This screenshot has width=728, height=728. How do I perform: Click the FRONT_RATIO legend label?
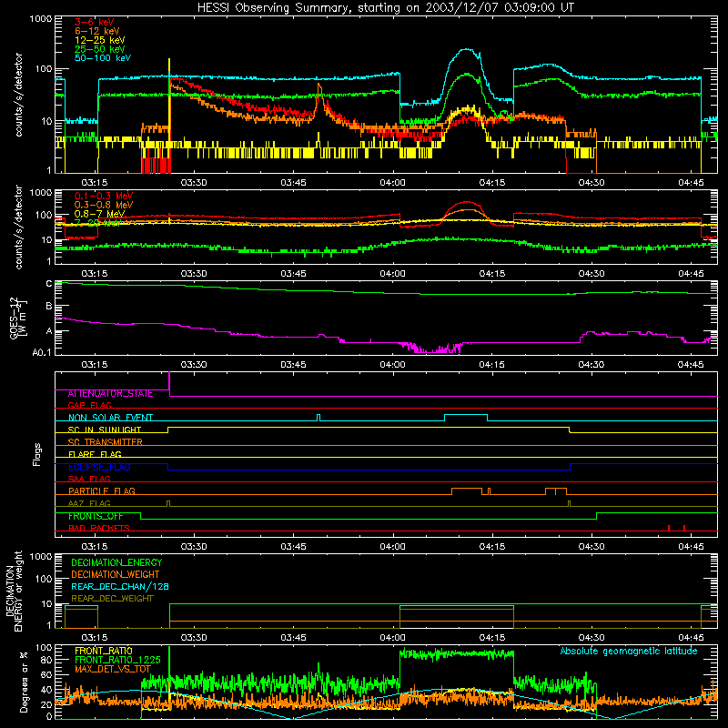(x=104, y=651)
